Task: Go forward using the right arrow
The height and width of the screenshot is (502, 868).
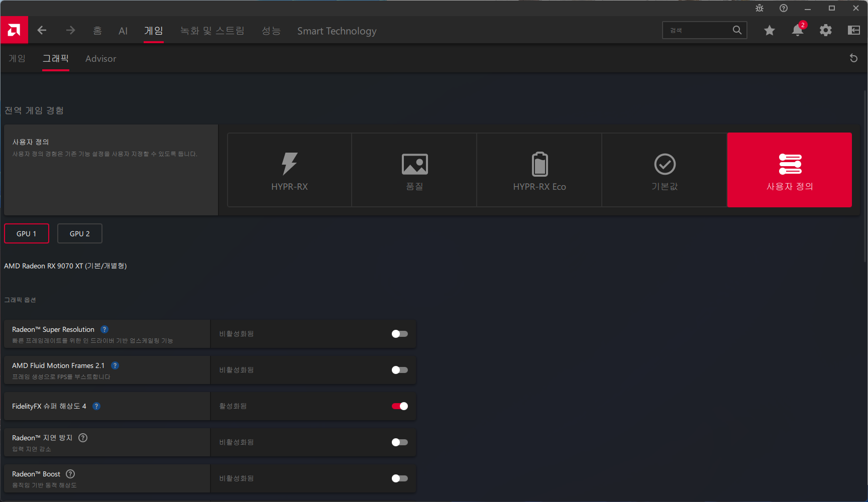Action: [x=70, y=30]
